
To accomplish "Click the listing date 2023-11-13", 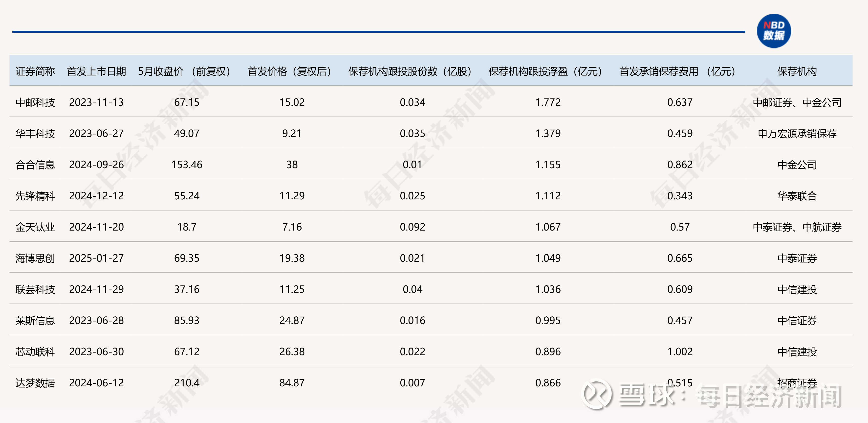I will 96,102.
